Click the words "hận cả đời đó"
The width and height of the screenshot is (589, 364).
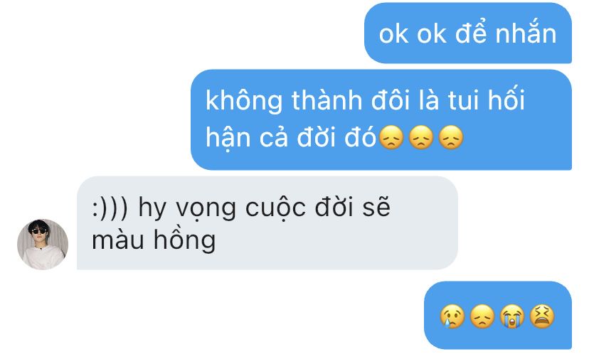tap(291, 138)
